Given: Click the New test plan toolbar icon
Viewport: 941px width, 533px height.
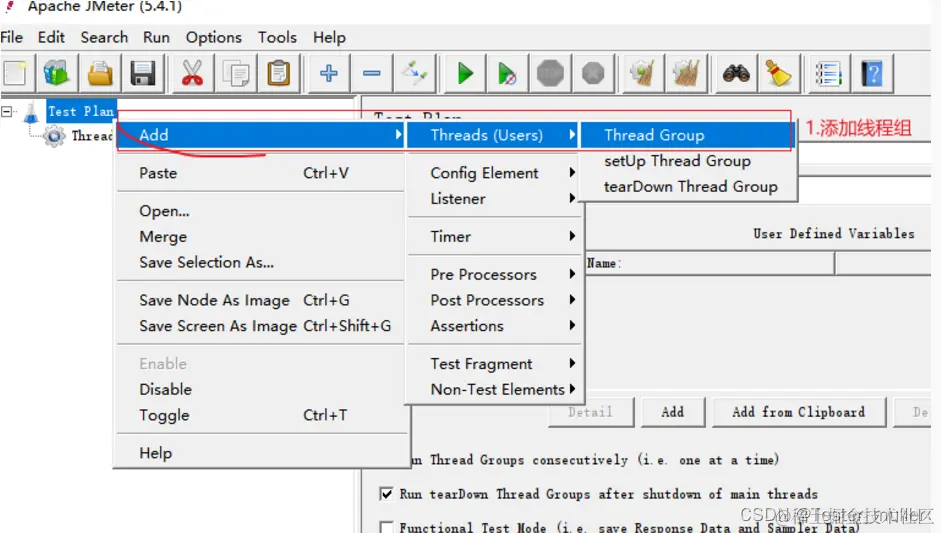Looking at the screenshot, I should pyautogui.click(x=16, y=73).
